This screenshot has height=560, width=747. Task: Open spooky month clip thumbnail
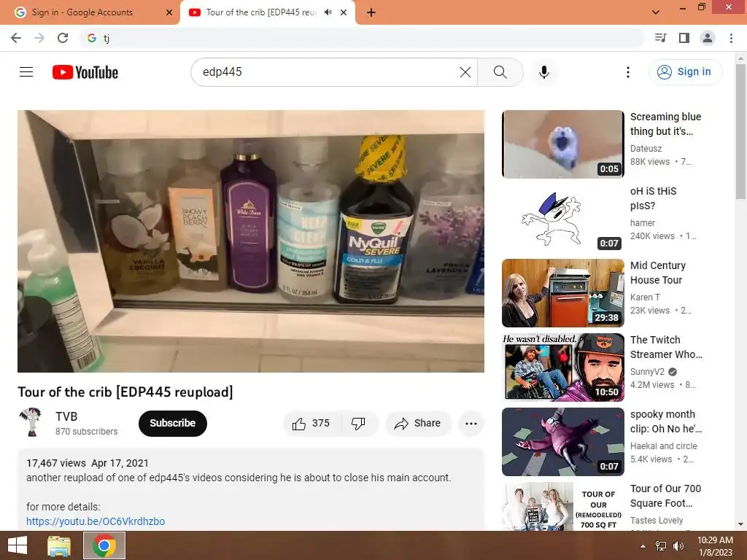pos(562,441)
